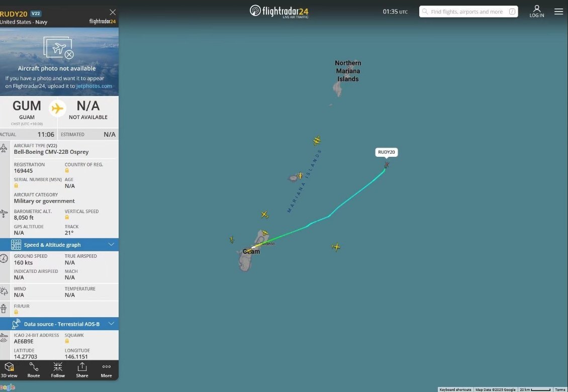Close the RUDY20 flight panel

(113, 13)
